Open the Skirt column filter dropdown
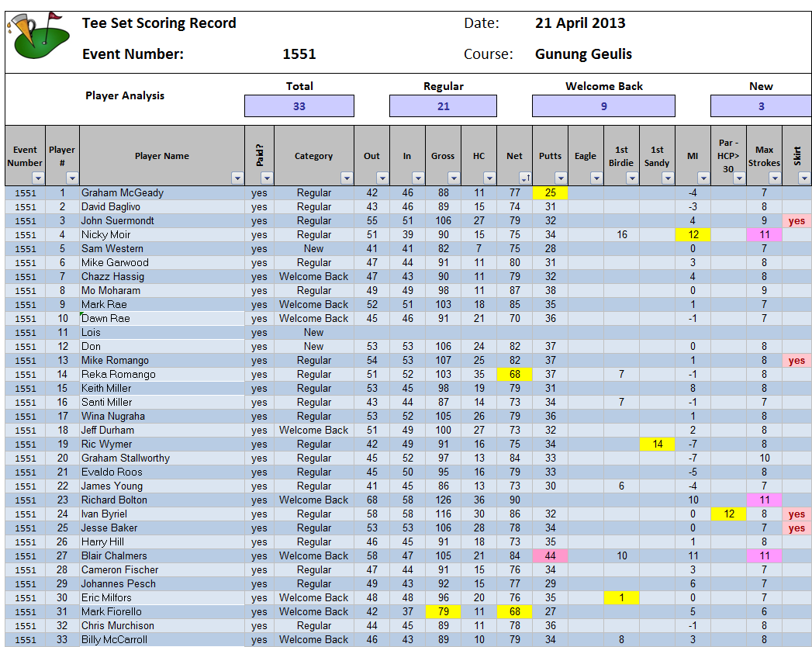 [804, 178]
